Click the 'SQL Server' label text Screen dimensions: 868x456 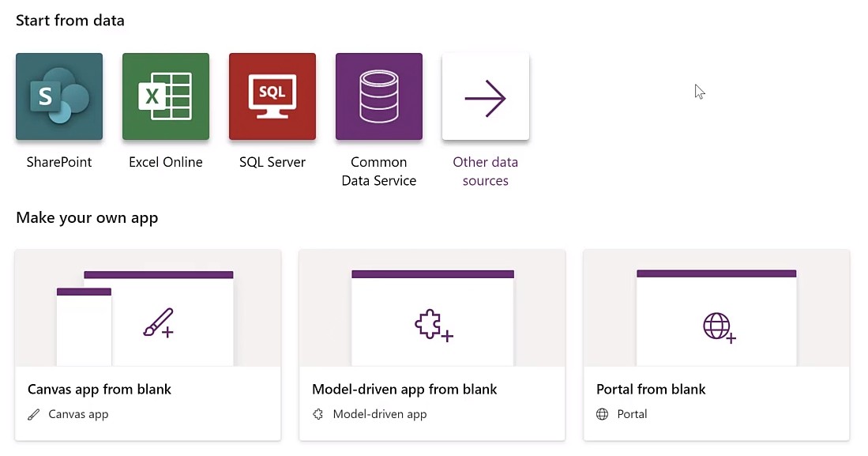pos(272,162)
